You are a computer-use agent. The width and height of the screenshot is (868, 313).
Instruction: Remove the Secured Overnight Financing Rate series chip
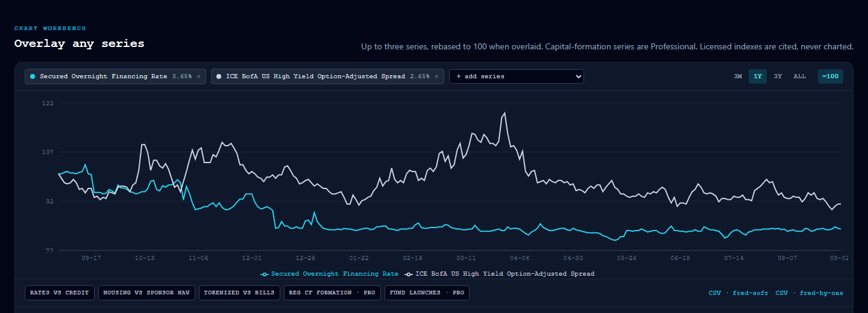coord(199,76)
